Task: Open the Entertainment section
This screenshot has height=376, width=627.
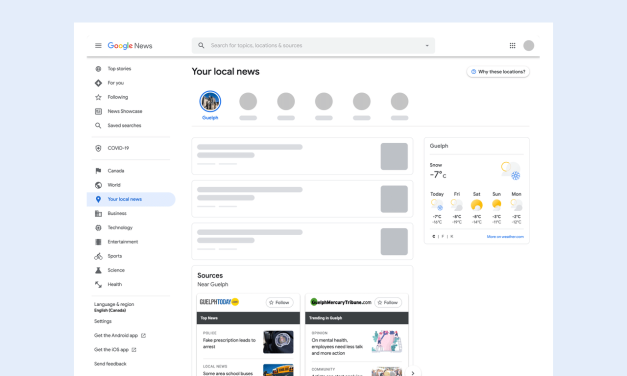Action: pos(122,242)
